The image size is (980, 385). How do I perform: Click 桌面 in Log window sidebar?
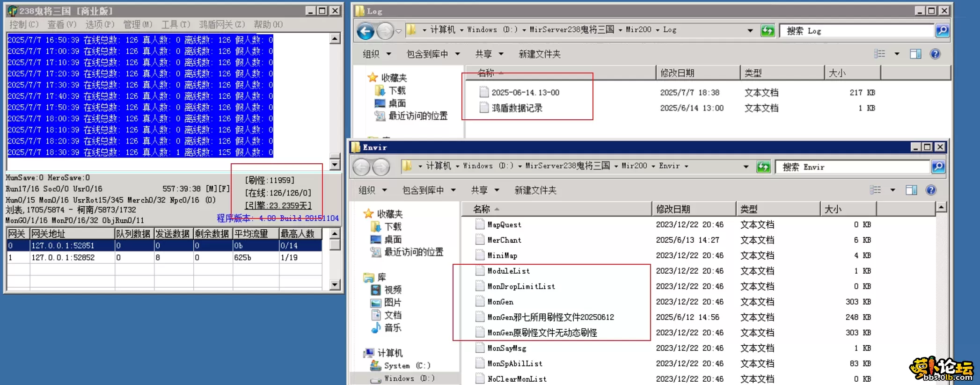click(397, 103)
